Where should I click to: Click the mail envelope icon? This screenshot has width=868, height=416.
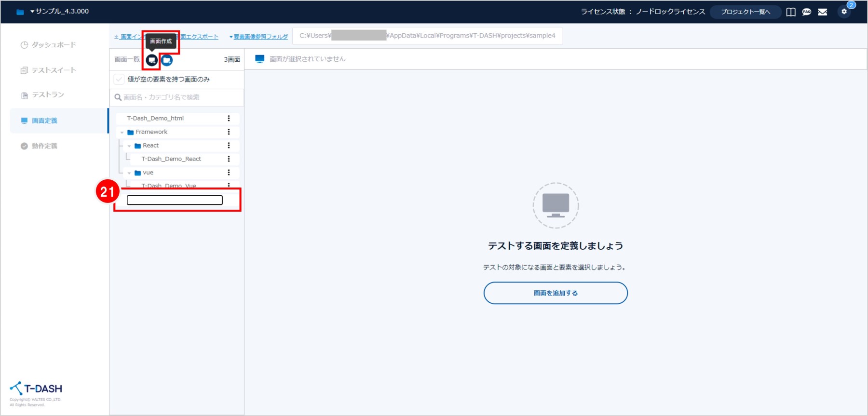pos(823,12)
